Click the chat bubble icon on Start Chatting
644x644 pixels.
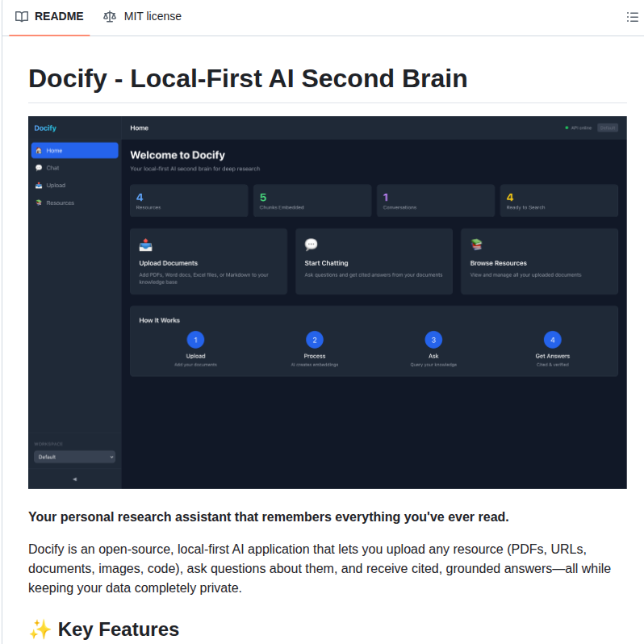tap(311, 245)
